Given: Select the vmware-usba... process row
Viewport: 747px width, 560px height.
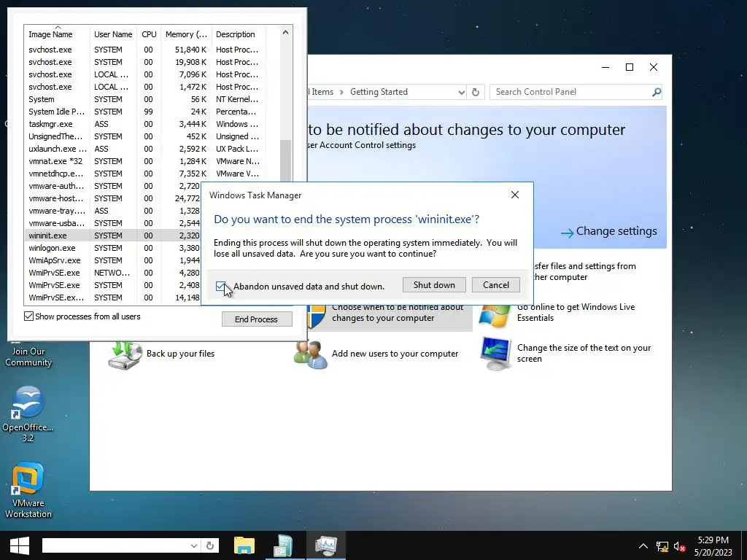Looking at the screenshot, I should (x=112, y=223).
